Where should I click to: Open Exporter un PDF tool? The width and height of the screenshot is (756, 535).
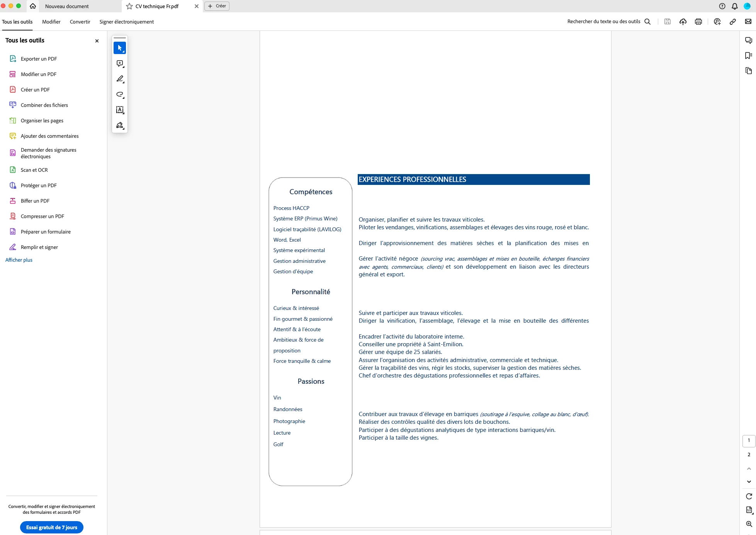(x=39, y=59)
